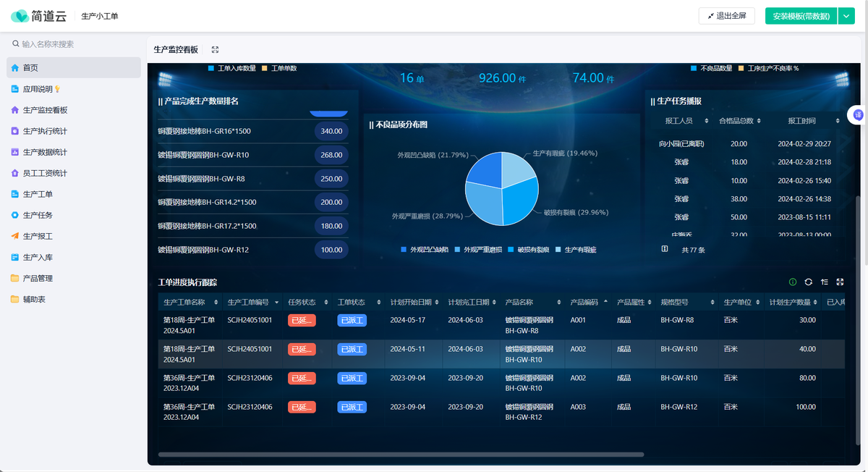
Task: Toggle the 不良品数量 chart legend
Action: (x=711, y=68)
